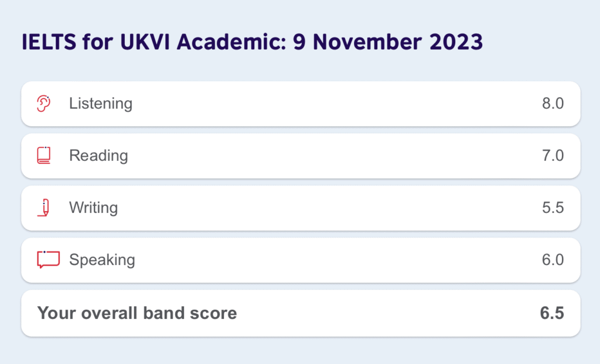
Task: Click the 8.0 Listening score
Action: click(x=553, y=104)
